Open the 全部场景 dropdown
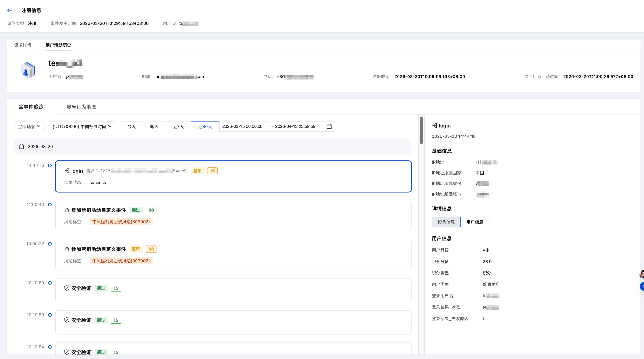This screenshot has height=359, width=644. click(29, 126)
